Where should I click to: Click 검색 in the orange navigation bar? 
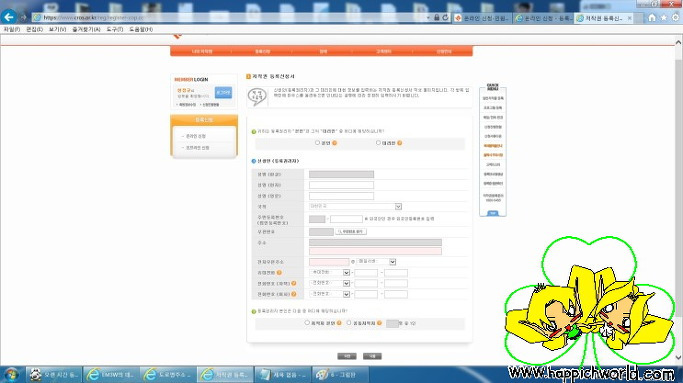[323, 51]
